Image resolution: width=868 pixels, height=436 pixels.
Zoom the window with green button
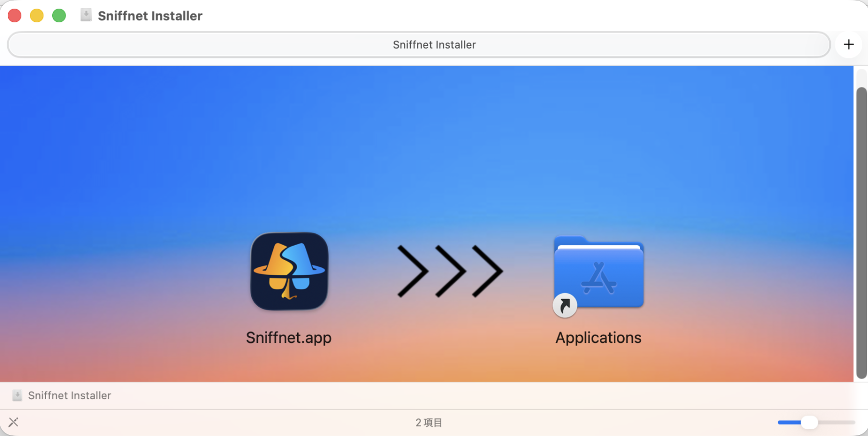pos(59,16)
